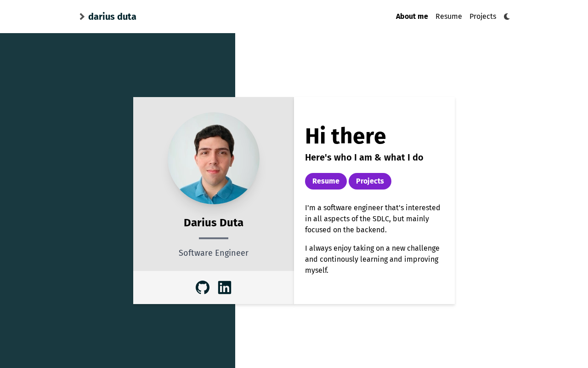588x368 pixels.
Task: Open the Resume page from the top navigation
Action: [x=449, y=17]
